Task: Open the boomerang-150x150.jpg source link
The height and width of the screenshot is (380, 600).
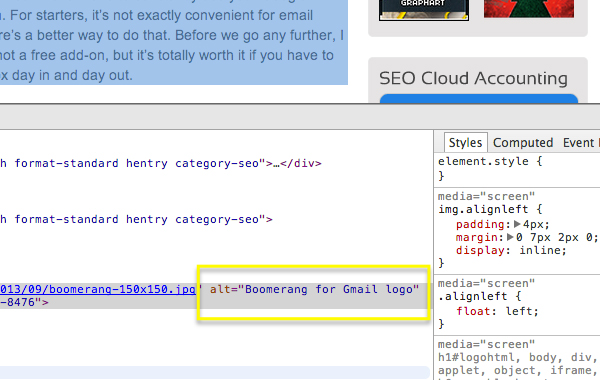Action: [98, 289]
